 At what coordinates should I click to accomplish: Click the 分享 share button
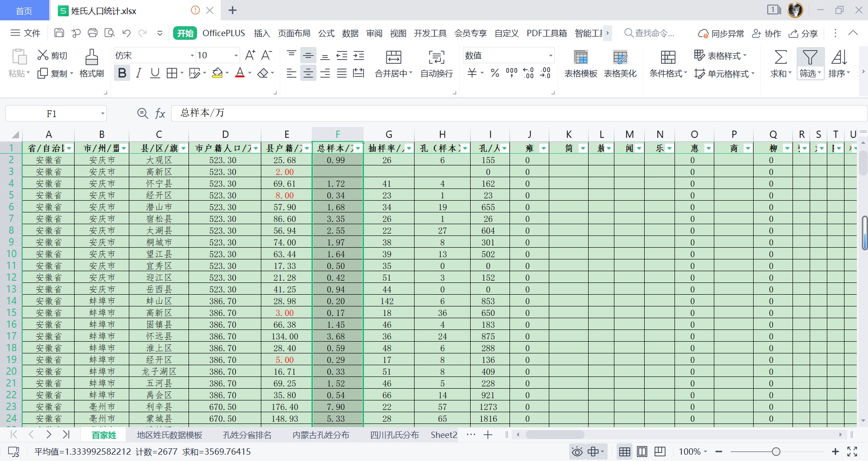tap(803, 33)
